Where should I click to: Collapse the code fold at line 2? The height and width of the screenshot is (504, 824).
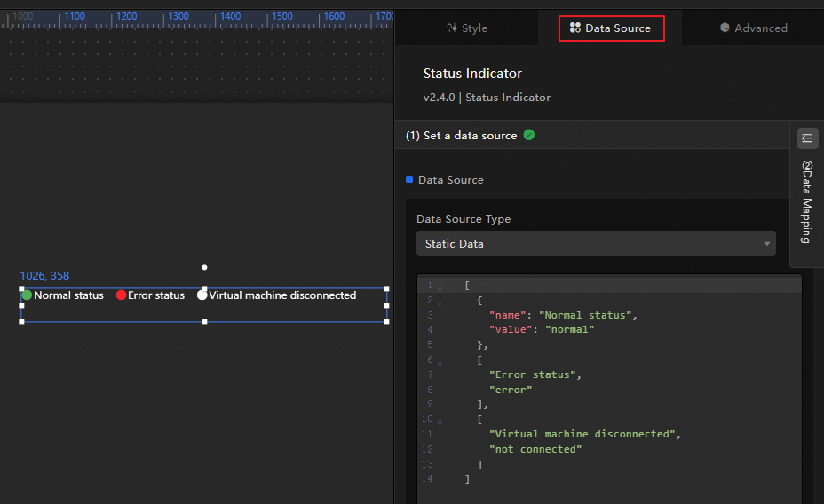(440, 302)
